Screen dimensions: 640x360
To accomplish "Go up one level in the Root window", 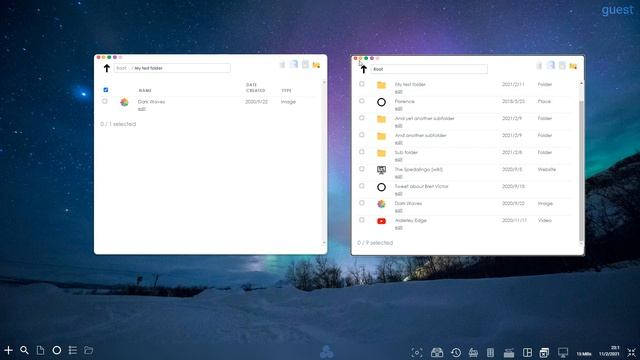I will [363, 69].
